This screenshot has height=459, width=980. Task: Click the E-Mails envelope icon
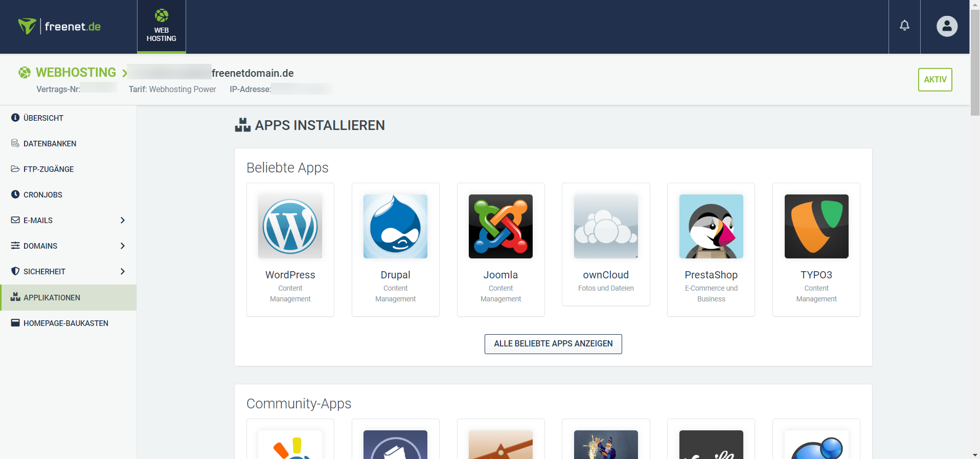(15, 220)
